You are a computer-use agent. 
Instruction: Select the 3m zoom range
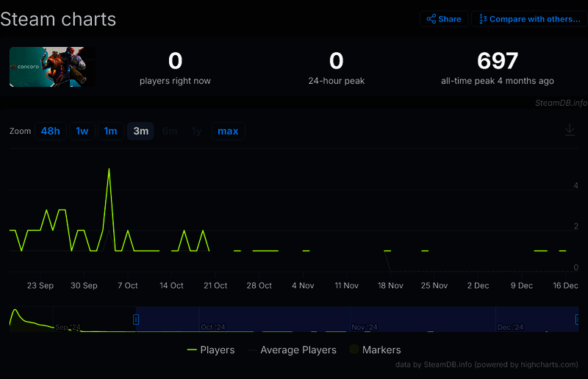pos(140,131)
